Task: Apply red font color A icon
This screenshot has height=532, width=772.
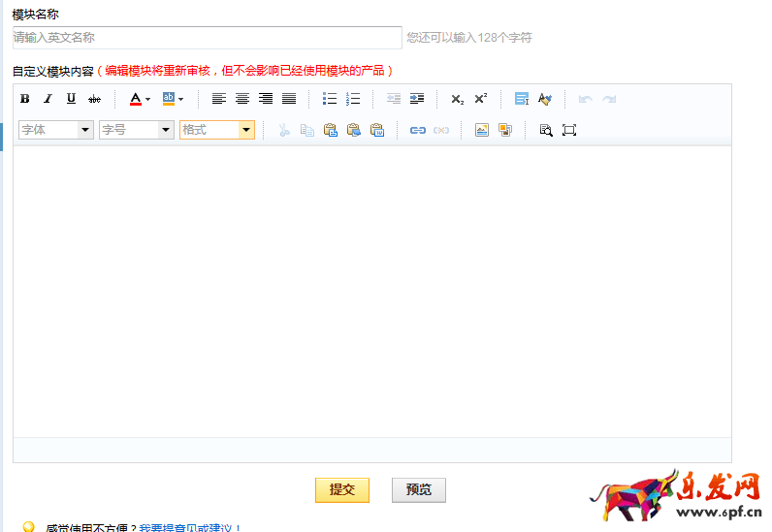Action: tap(136, 99)
